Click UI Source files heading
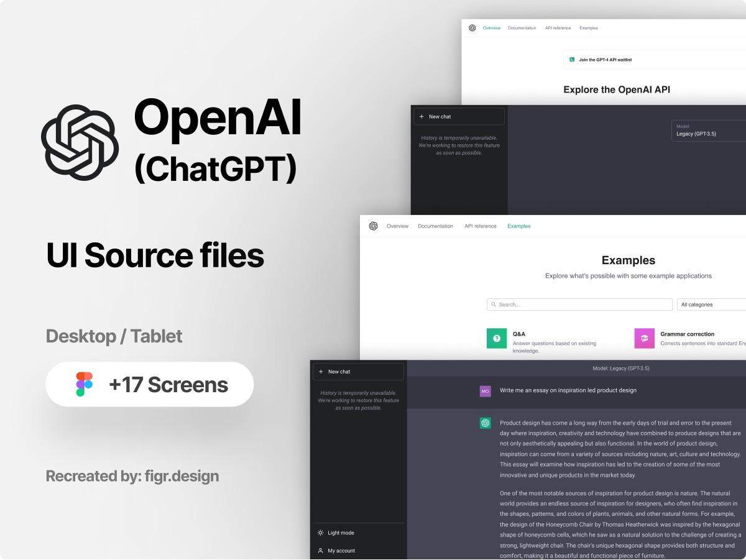This screenshot has height=560, width=746. 155,255
